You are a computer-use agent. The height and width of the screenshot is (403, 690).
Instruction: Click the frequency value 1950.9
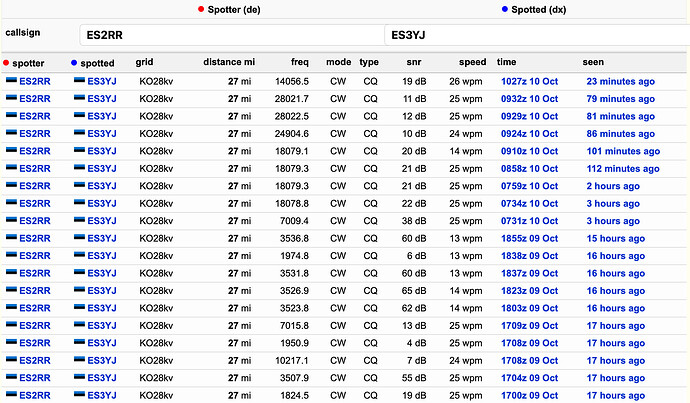(294, 343)
